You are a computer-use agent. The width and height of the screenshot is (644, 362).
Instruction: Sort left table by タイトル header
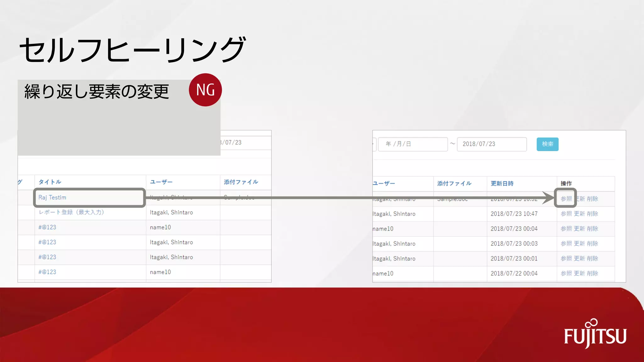(x=50, y=182)
